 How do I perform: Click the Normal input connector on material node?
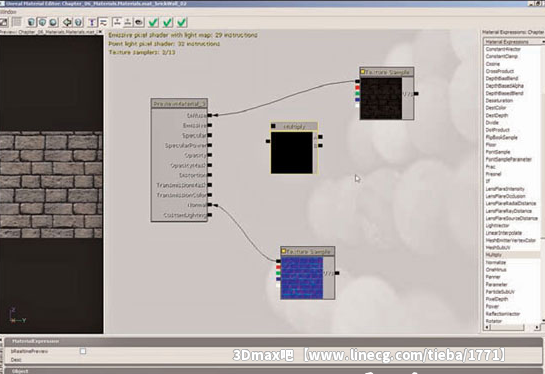[x=210, y=205]
